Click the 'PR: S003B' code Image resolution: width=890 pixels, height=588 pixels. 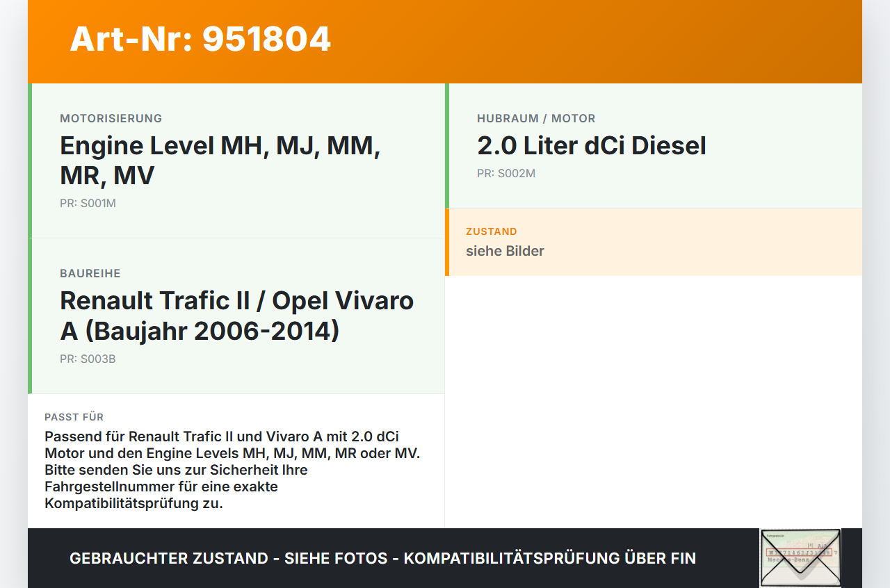(88, 359)
